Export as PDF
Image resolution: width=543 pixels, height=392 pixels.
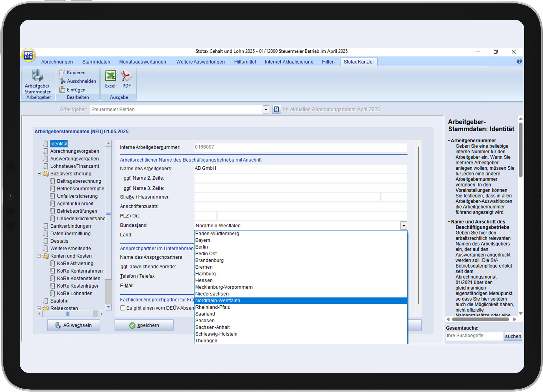tap(126, 79)
